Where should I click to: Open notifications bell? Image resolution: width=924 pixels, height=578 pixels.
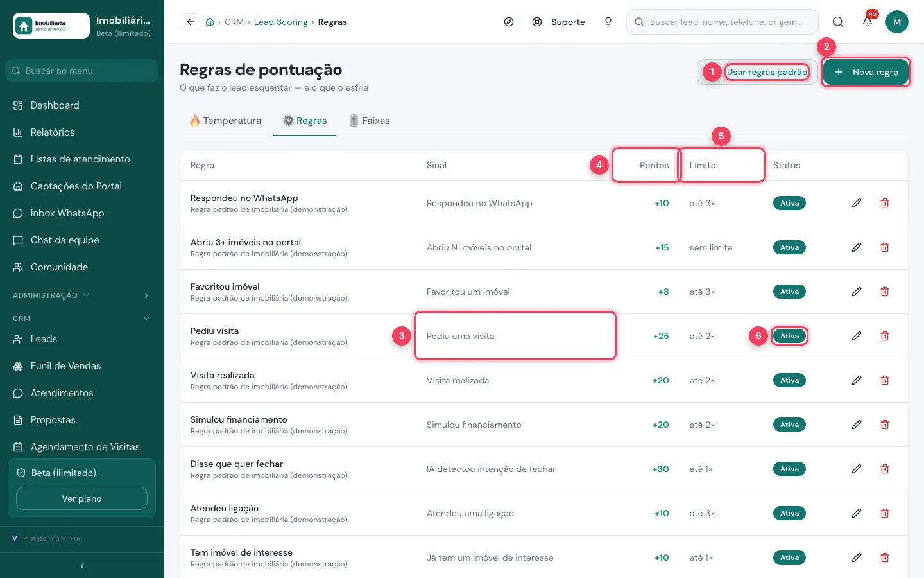pyautogui.click(x=868, y=22)
